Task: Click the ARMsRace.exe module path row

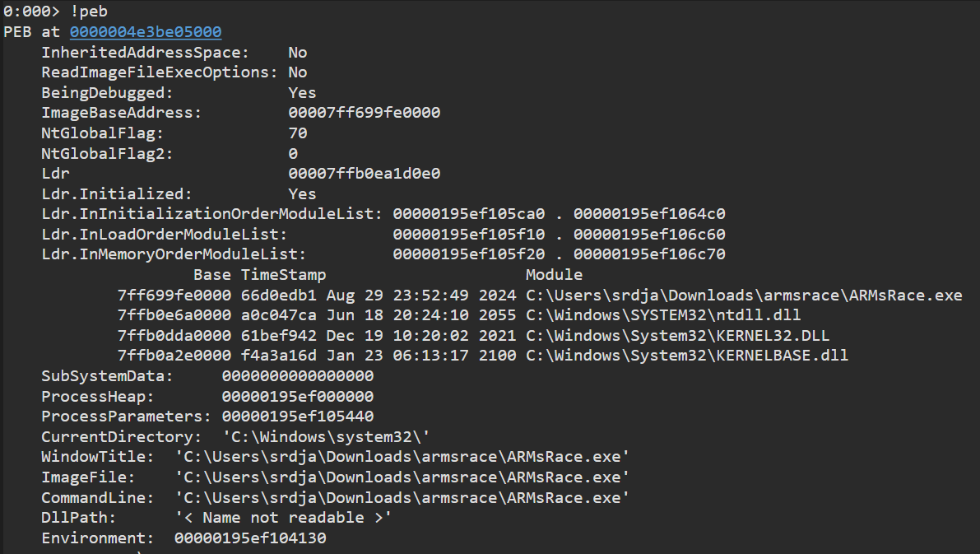Action: [x=744, y=296]
